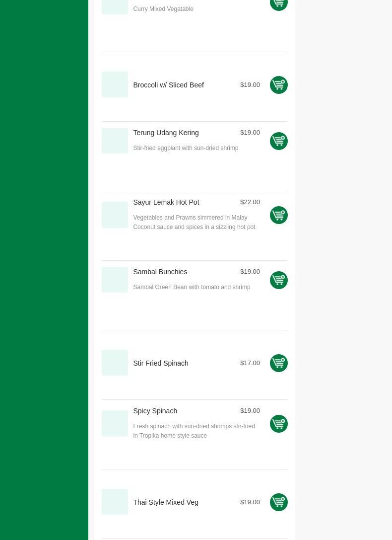Image resolution: width=392 pixels, height=540 pixels.
Task: View the Thai Style Mixed Veg image
Action: [115, 502]
